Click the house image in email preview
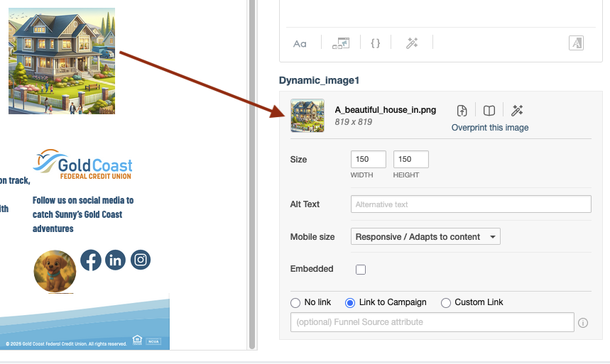The image size is (610, 364). [x=62, y=61]
